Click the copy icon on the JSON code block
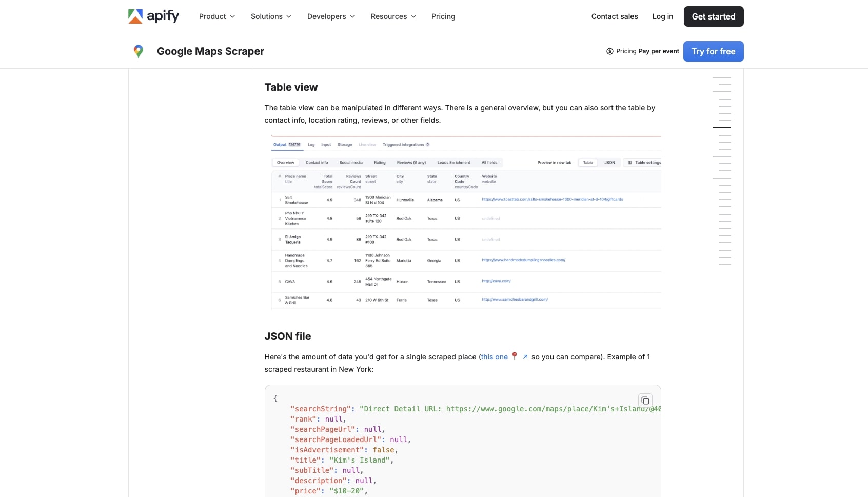868x497 pixels. (x=645, y=400)
